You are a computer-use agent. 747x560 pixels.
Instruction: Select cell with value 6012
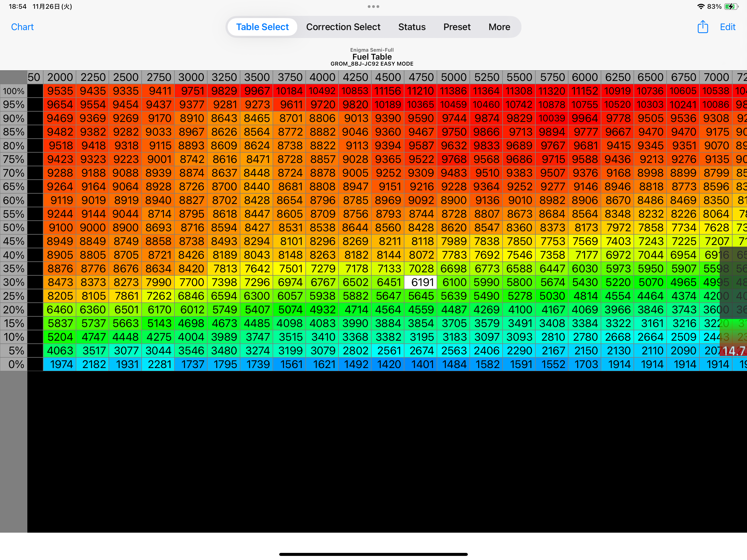[x=191, y=310]
